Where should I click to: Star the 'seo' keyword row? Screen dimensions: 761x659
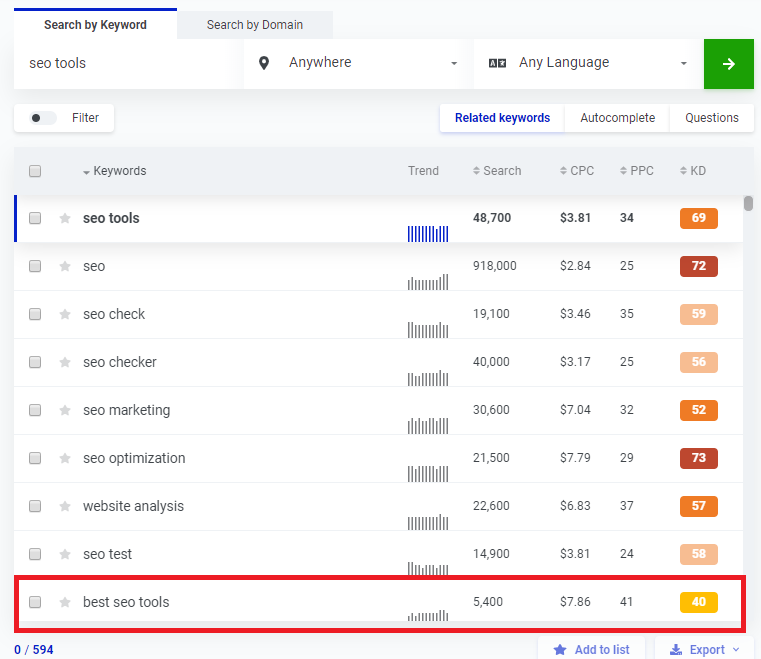65,266
